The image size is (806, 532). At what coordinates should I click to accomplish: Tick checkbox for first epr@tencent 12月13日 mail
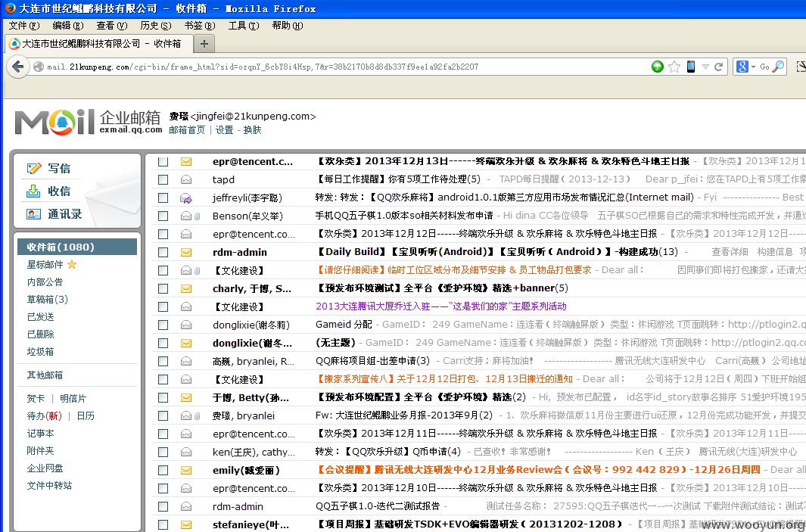point(163,161)
